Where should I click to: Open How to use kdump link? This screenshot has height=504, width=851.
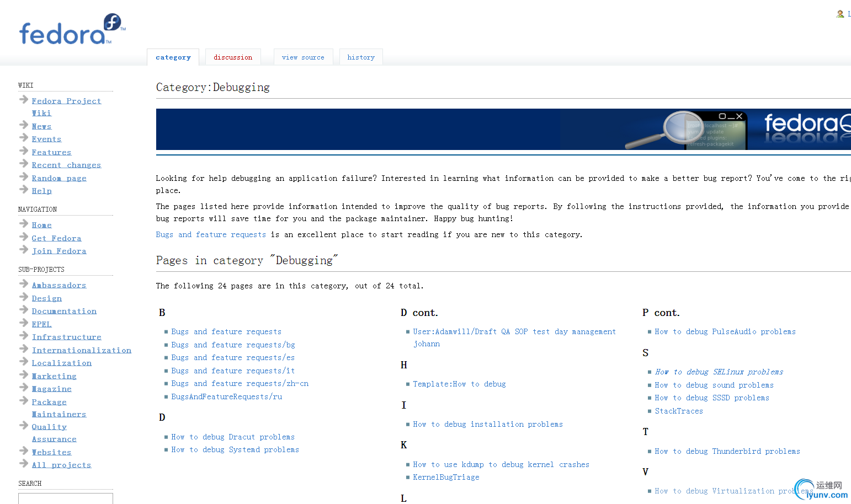[501, 464]
